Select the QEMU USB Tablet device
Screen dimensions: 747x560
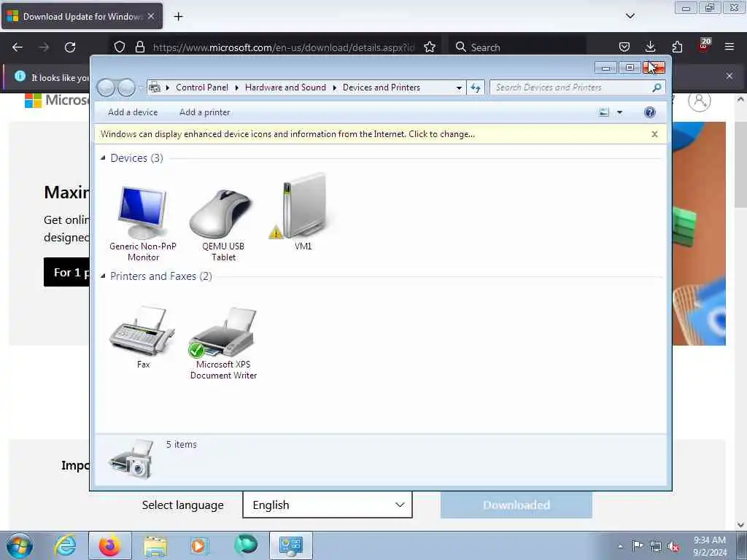223,223
